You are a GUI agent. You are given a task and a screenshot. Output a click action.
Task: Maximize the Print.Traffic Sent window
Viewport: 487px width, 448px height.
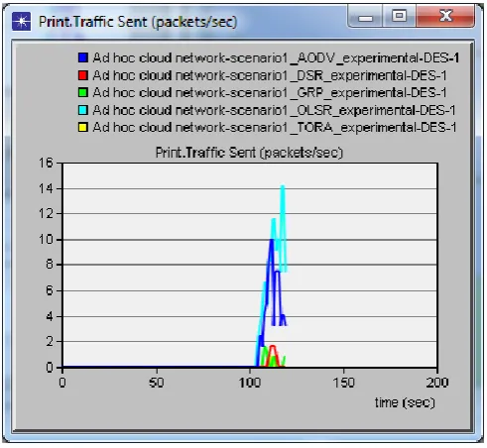tap(399, 16)
